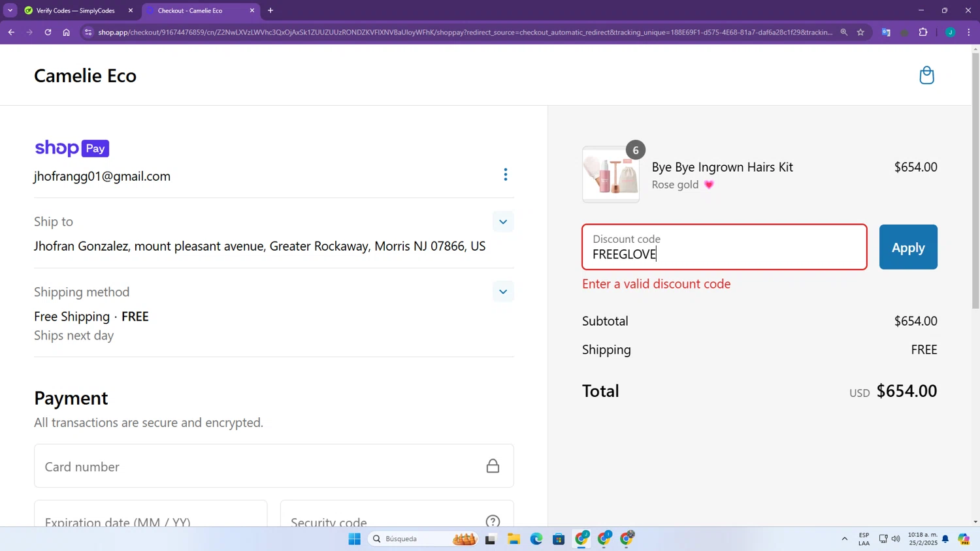The image size is (980, 551).
Task: Close the Checkout - Camelie Eco tab
Action: [252, 10]
